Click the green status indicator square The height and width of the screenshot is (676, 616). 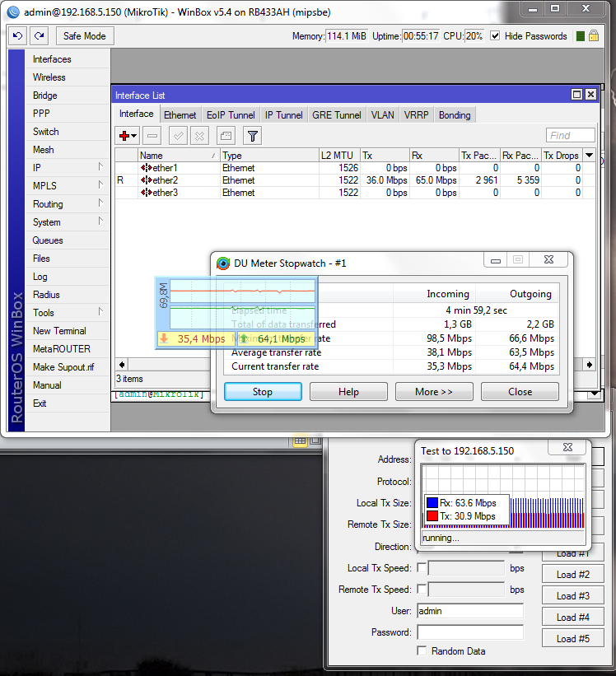(581, 36)
